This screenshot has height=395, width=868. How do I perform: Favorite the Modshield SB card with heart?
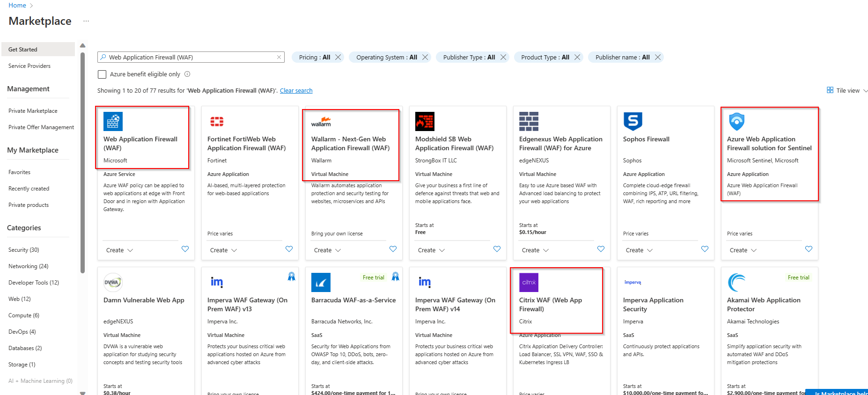(497, 249)
